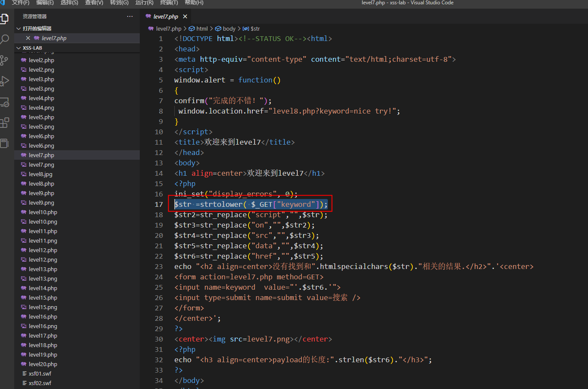
Task: Open the Explorer view in activity bar
Action: pyautogui.click(x=4, y=19)
